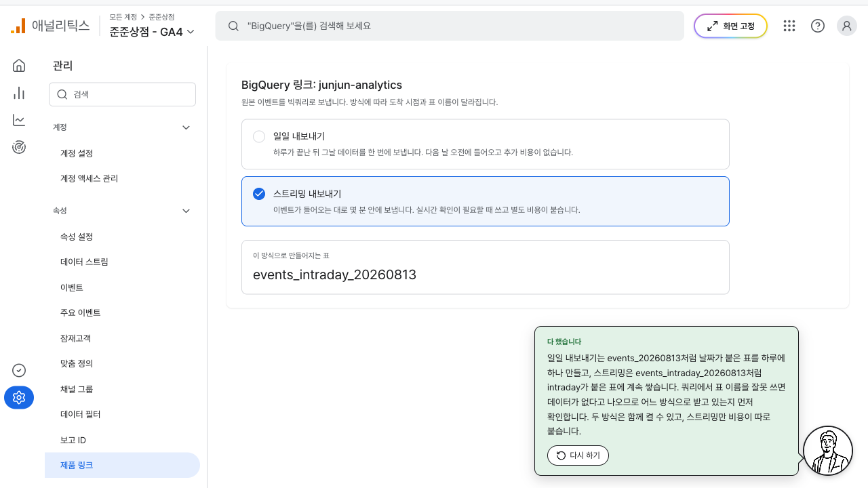The height and width of the screenshot is (488, 868).
Task: Click 모든 계정 breadcrumb link
Action: [123, 17]
